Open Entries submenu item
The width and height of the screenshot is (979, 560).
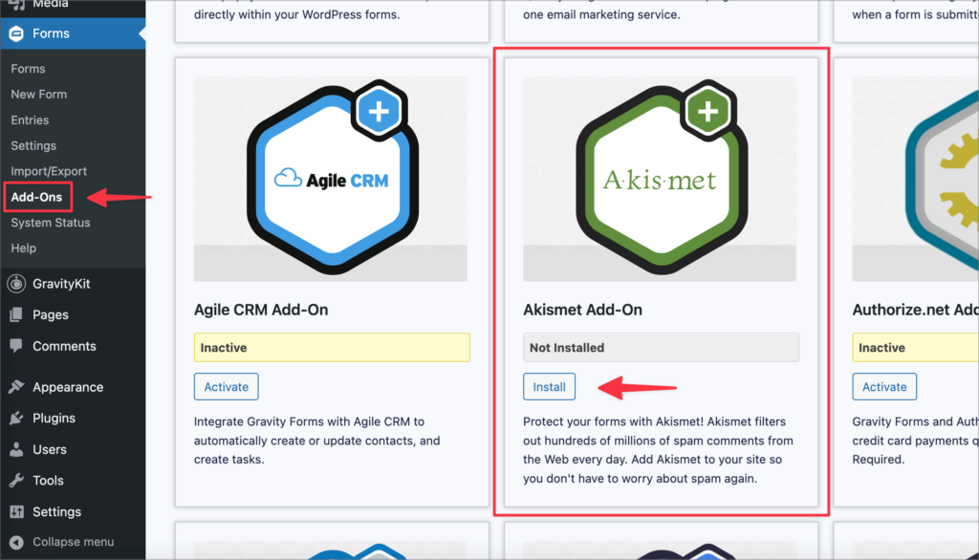coord(30,119)
